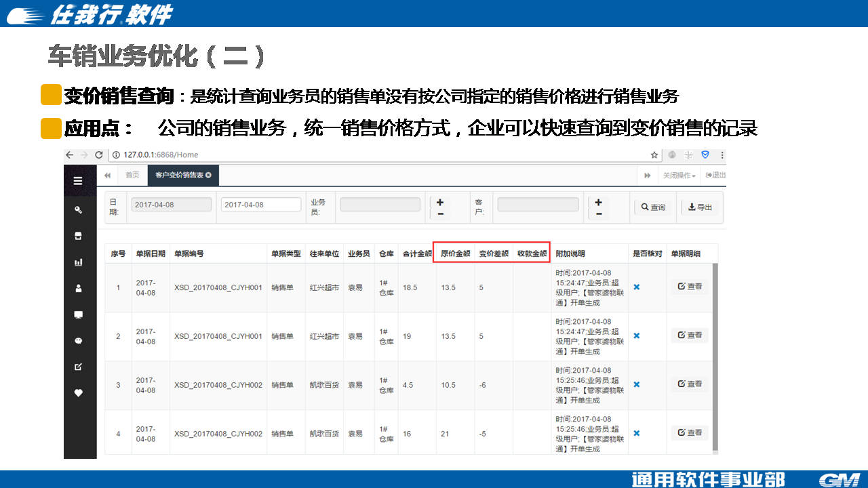Viewport: 868px width, 488px height.
Task: Click the 导出 export button
Action: coord(700,207)
